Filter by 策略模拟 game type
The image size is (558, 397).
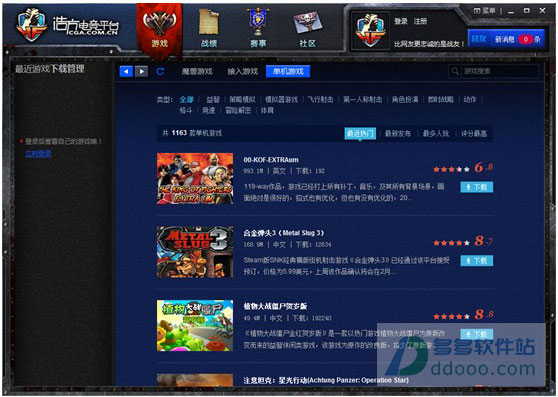coord(242,100)
